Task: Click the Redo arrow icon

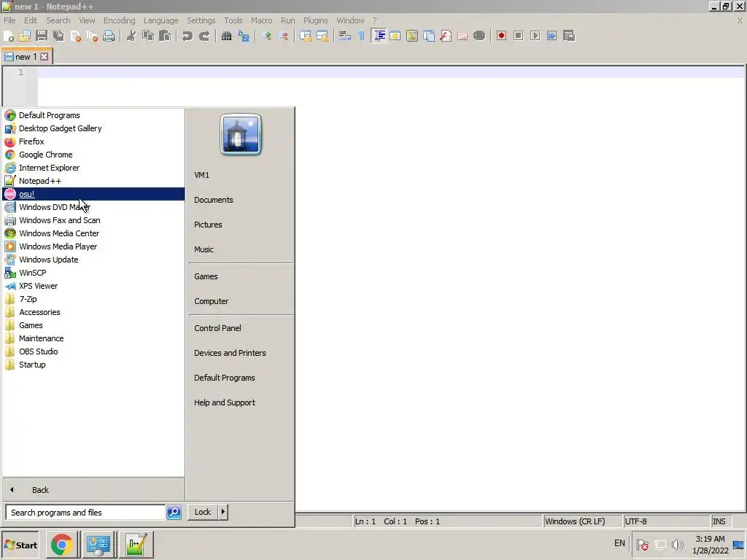Action: pyautogui.click(x=204, y=36)
